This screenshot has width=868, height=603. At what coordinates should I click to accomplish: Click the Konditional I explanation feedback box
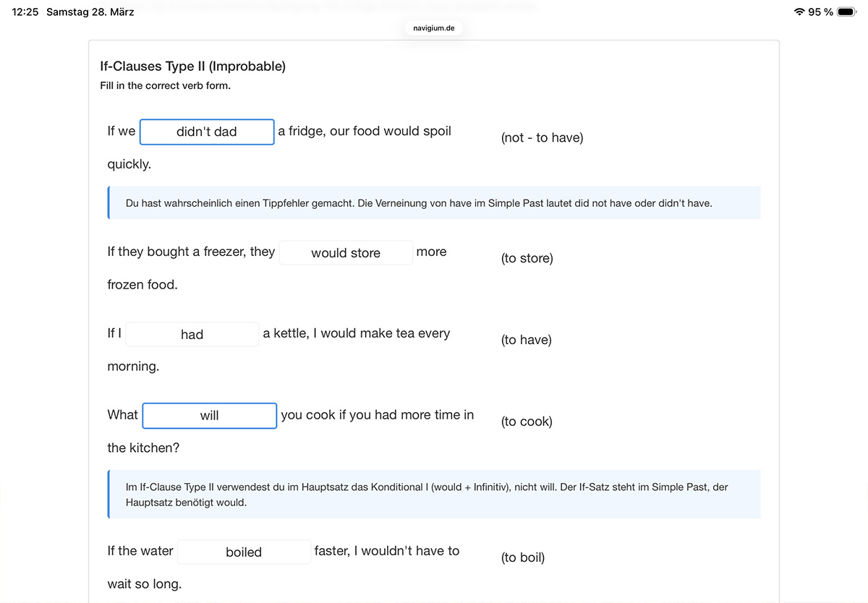pyautogui.click(x=434, y=495)
